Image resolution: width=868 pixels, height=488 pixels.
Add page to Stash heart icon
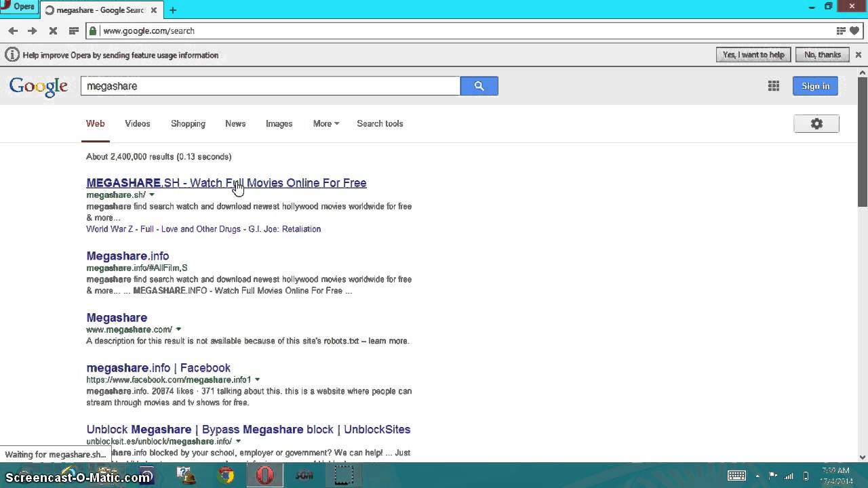(854, 30)
